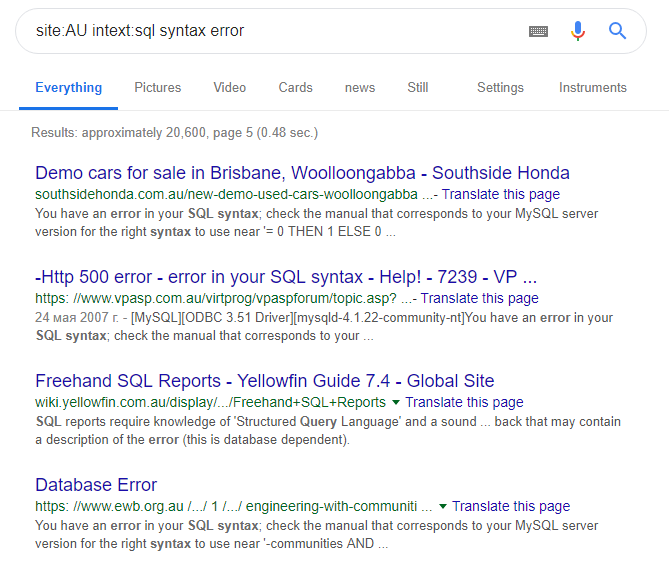Open search Settings
Image resolution: width=669 pixels, height=576 pixels.
tap(500, 87)
